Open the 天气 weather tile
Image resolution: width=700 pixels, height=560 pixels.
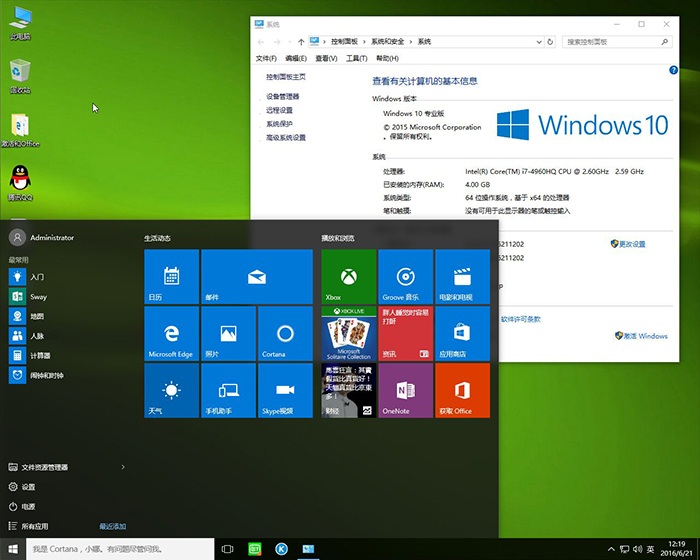[x=171, y=390]
